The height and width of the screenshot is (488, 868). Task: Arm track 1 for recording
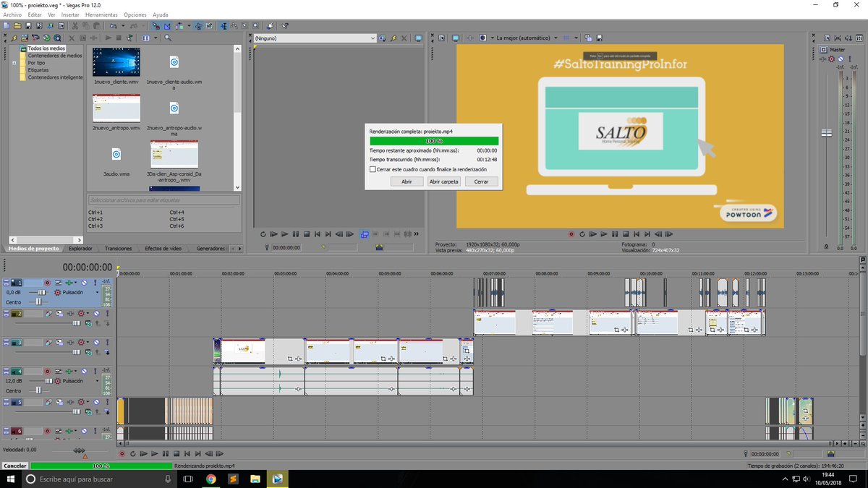click(x=48, y=283)
